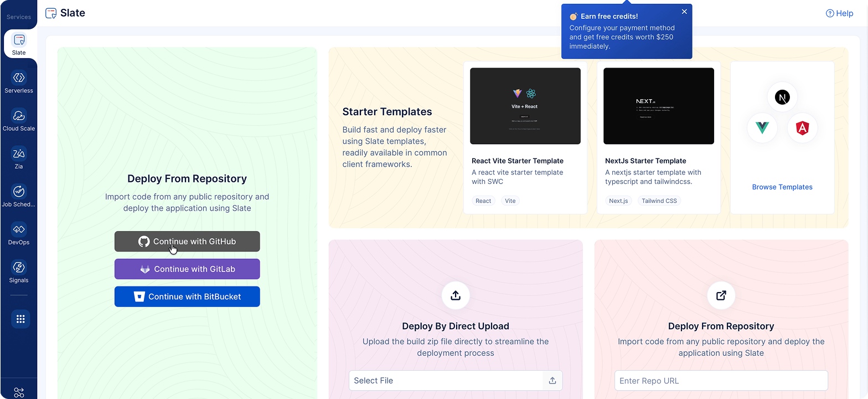Click the NextJs Starter Template title
Image resolution: width=868 pixels, height=399 pixels.
coord(645,161)
